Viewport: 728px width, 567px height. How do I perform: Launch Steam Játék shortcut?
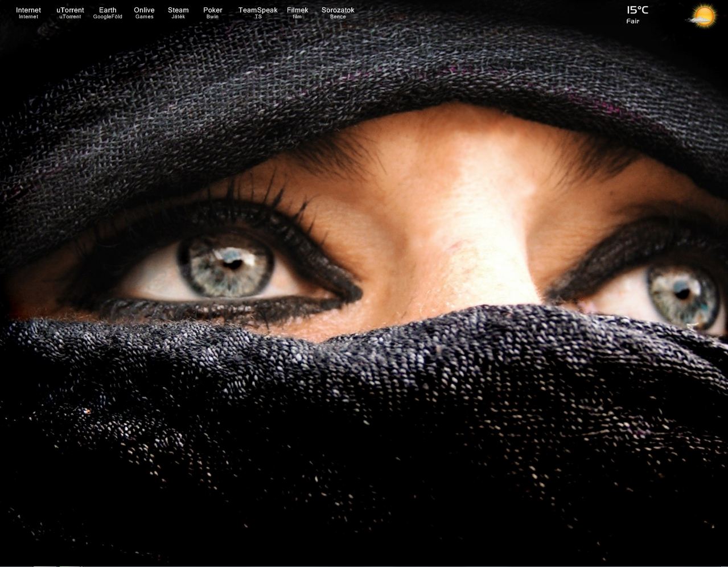tap(178, 13)
